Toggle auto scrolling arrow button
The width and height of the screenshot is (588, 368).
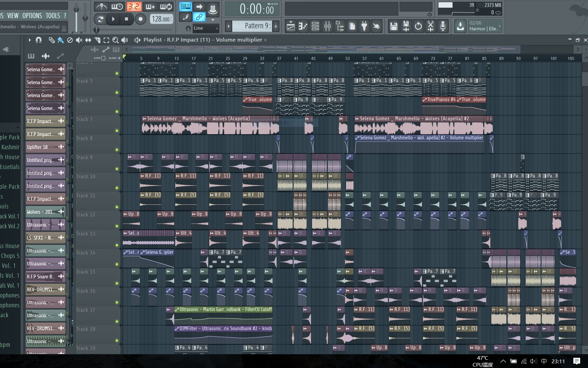[x=199, y=6]
